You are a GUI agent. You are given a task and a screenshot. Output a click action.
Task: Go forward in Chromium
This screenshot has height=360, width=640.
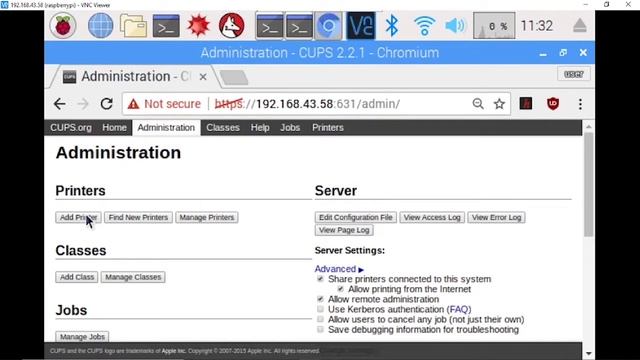coord(83,104)
